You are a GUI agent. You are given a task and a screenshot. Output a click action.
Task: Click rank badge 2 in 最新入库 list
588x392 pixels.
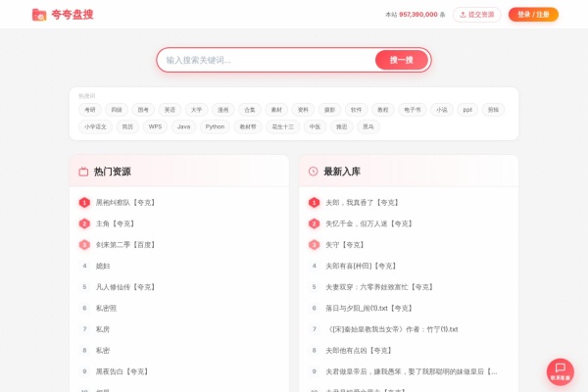point(314,223)
